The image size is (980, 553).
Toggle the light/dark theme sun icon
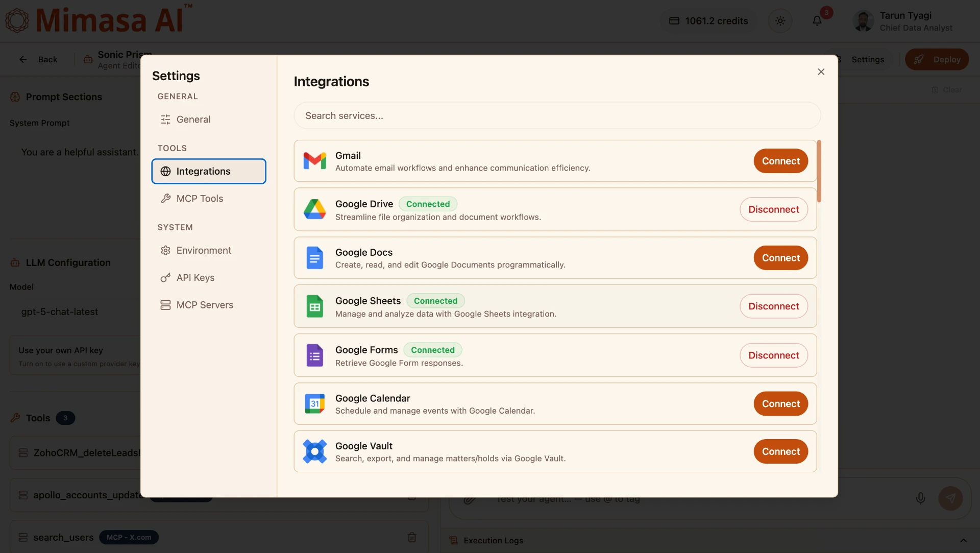780,21
